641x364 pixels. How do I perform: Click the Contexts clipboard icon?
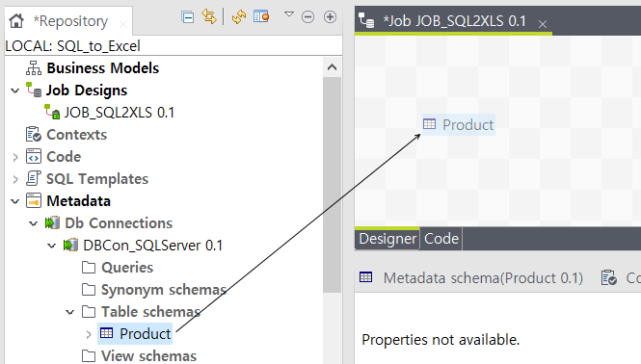(x=34, y=135)
